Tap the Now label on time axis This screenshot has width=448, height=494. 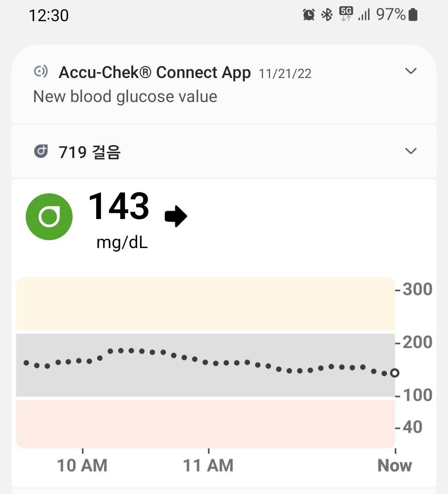tap(395, 465)
